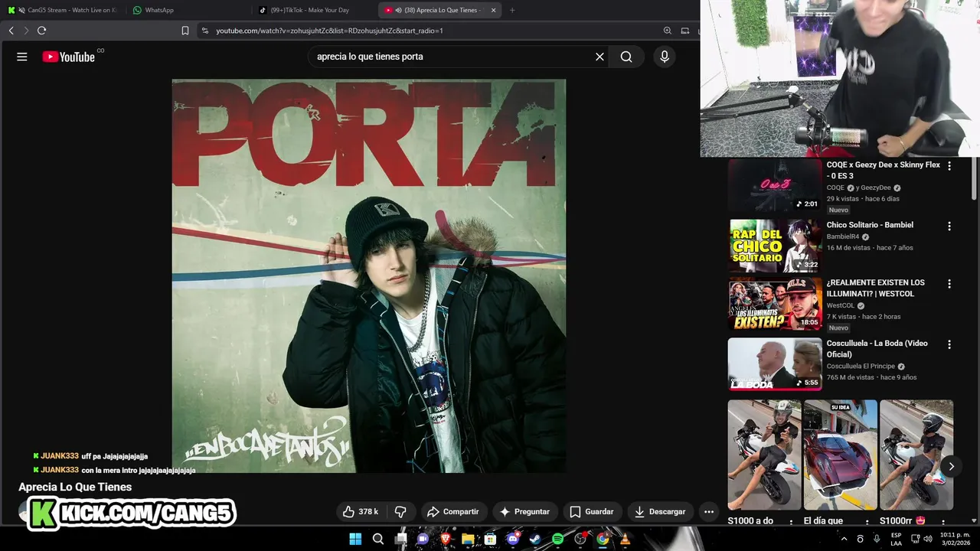This screenshot has height=551, width=980.
Task: Show hidden system tray icons
Action: coord(844,539)
